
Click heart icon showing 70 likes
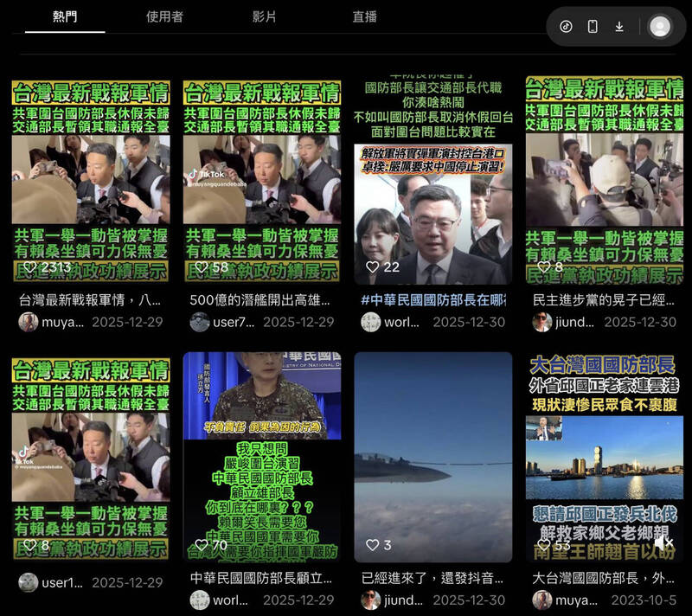pyautogui.click(x=201, y=545)
